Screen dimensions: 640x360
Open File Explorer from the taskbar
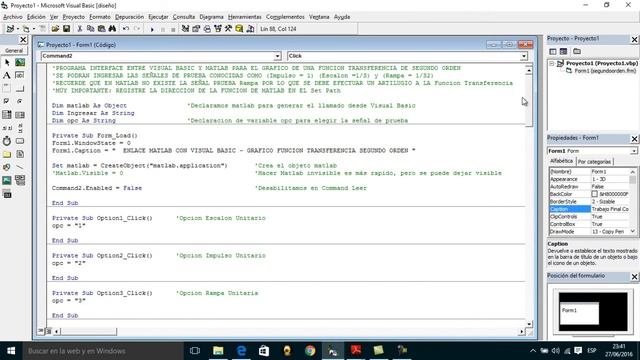(x=218, y=351)
